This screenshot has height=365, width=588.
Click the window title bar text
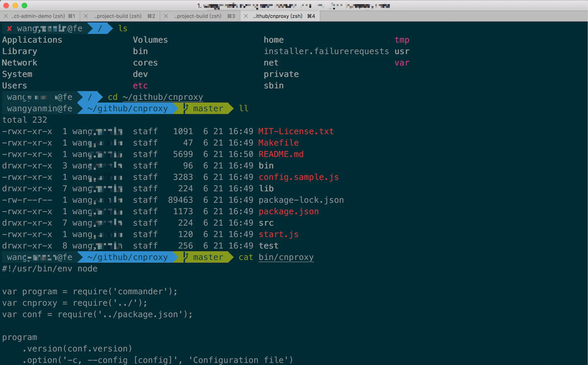[x=293, y=6]
